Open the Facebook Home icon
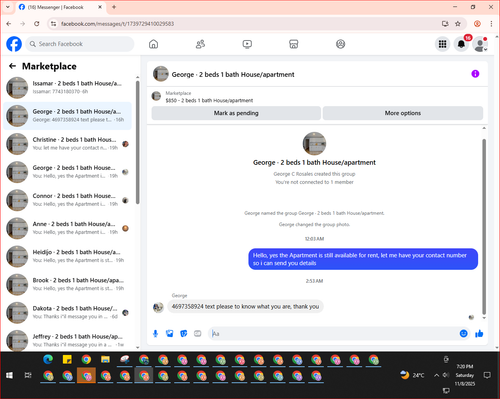500x399 pixels. click(153, 44)
